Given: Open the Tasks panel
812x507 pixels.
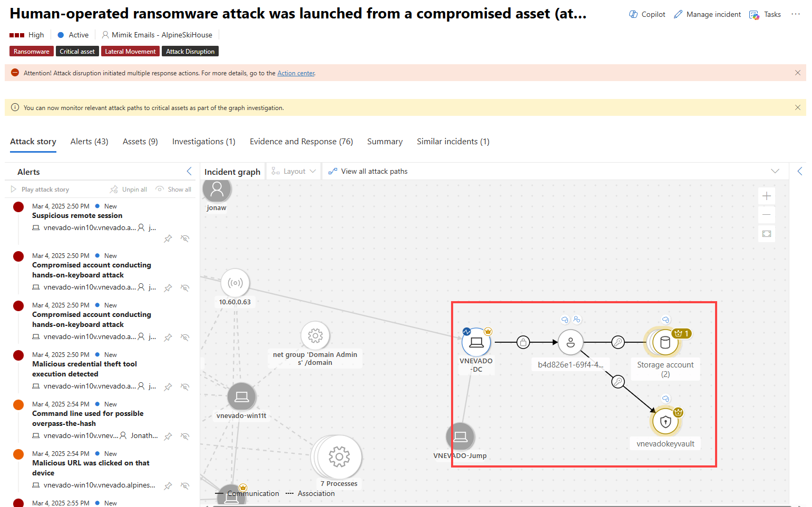Looking at the screenshot, I should click(765, 14).
